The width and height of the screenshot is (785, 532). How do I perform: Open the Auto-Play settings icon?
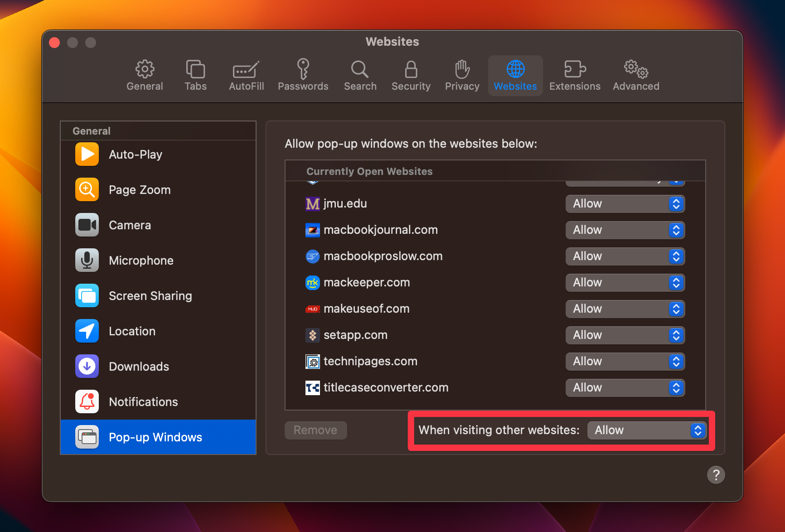[87, 154]
